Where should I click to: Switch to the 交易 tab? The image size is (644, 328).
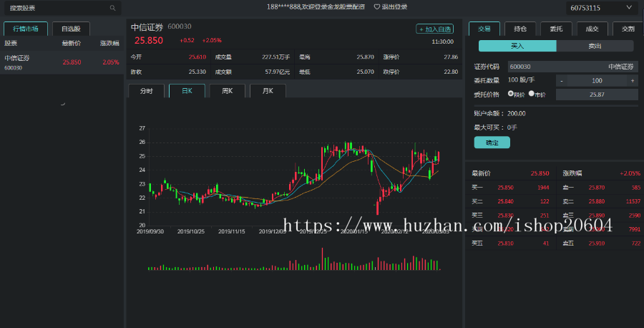484,29
